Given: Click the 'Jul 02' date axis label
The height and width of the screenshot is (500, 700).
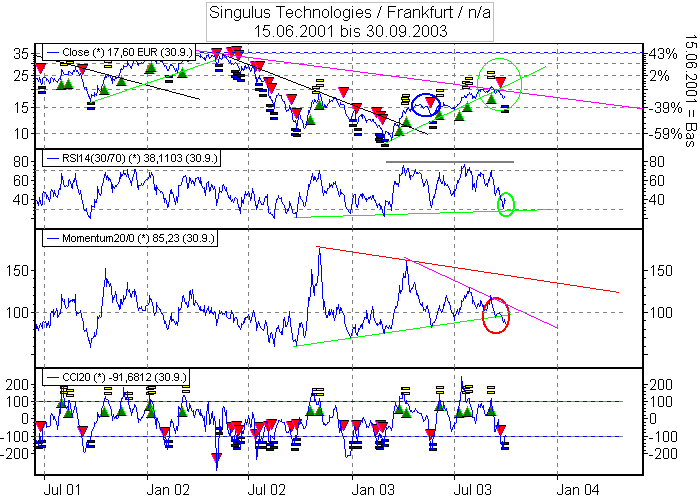Looking at the screenshot, I should pos(266,490).
